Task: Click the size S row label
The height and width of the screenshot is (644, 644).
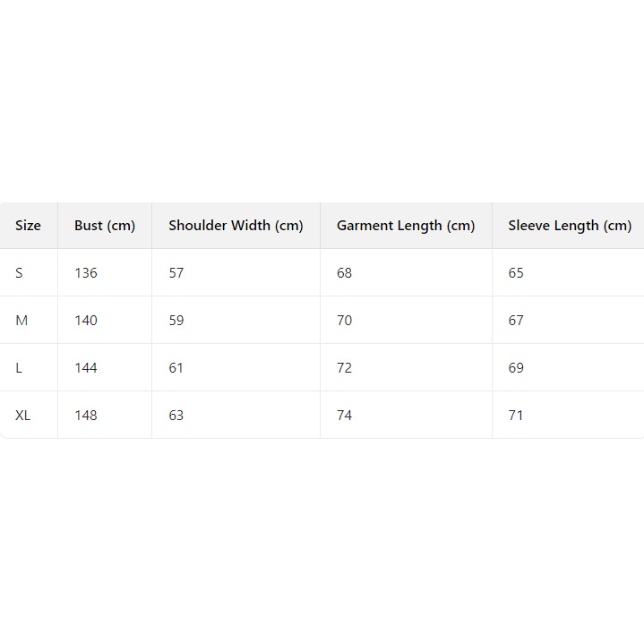Action: (19, 273)
